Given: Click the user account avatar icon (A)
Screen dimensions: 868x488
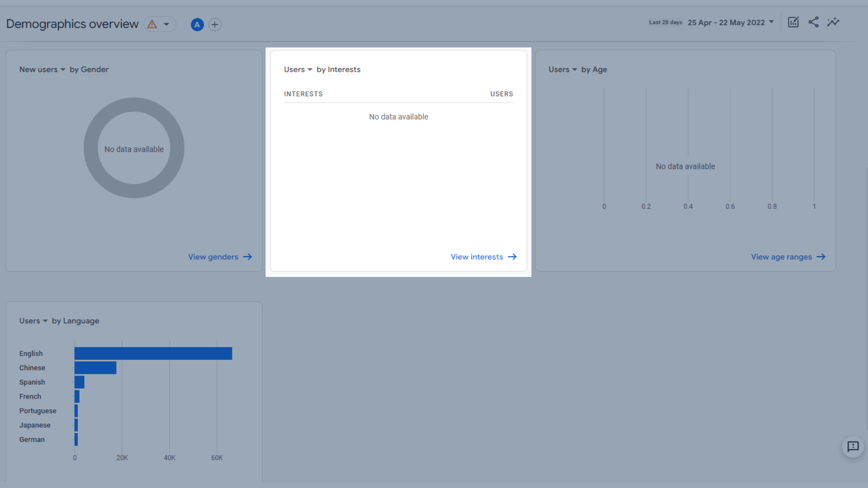Looking at the screenshot, I should tap(197, 24).
